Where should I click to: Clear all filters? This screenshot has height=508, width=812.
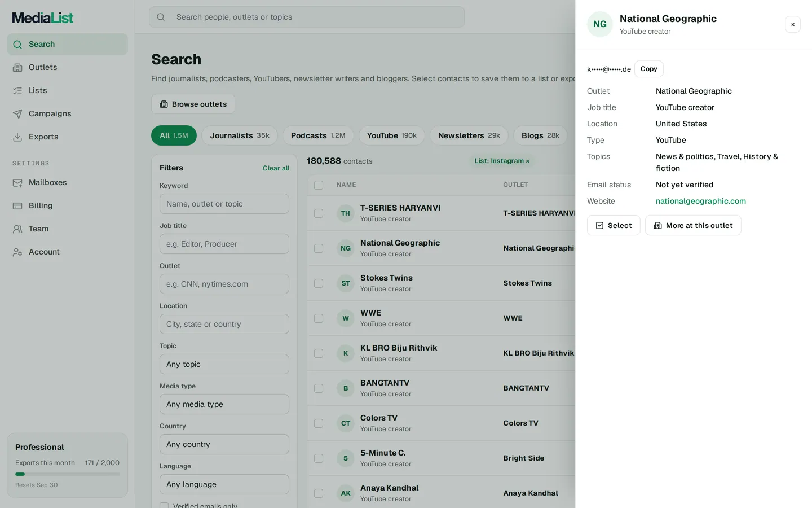tap(276, 168)
